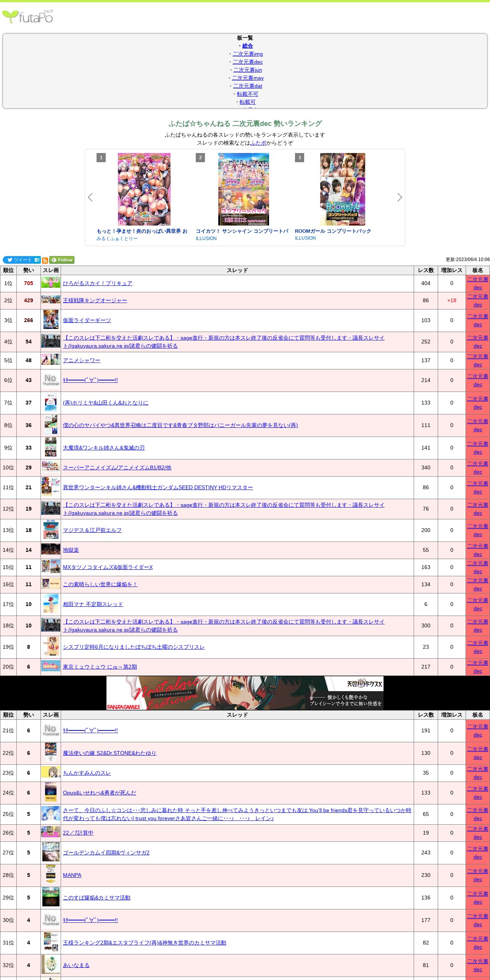The width and height of the screenshot is (490, 980).
Task: Click thumbnail of rank 1 プリキュア thread
Action: 51,282
